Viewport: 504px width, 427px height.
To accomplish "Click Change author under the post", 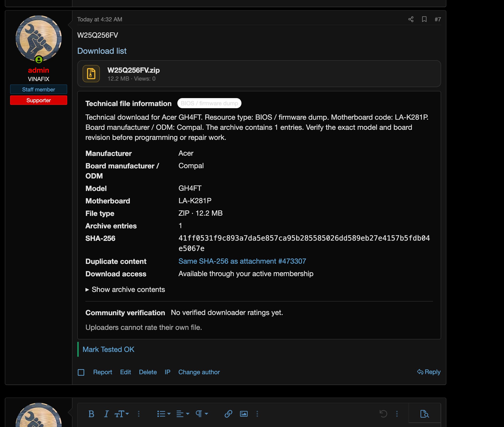I will point(199,372).
